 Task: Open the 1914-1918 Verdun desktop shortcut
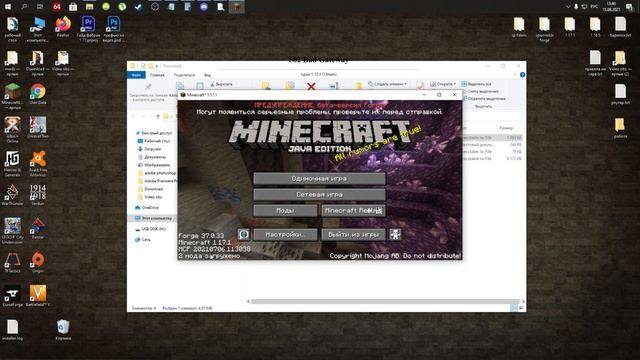point(38,195)
